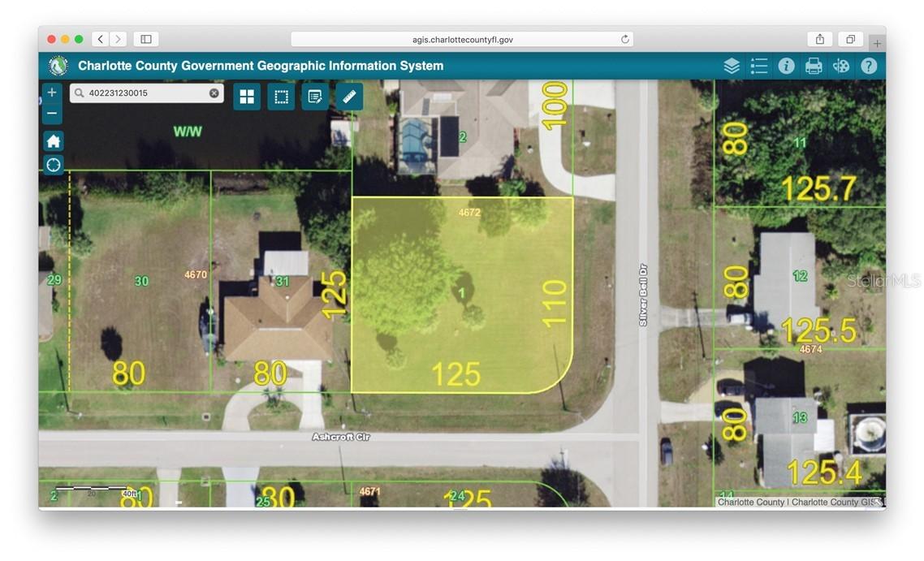This screenshot has height=561, width=924.
Task: Click the Safari address bar
Action: pyautogui.click(x=461, y=39)
